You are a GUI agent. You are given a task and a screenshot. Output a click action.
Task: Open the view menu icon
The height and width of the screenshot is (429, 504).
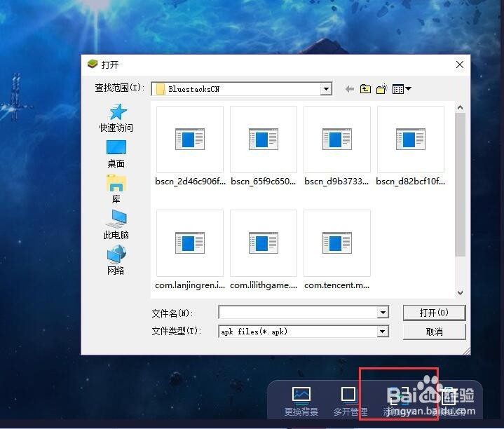[402, 89]
